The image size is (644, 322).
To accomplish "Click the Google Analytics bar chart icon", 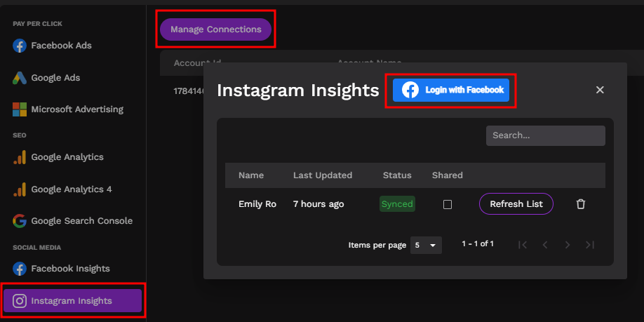I will 20,157.
